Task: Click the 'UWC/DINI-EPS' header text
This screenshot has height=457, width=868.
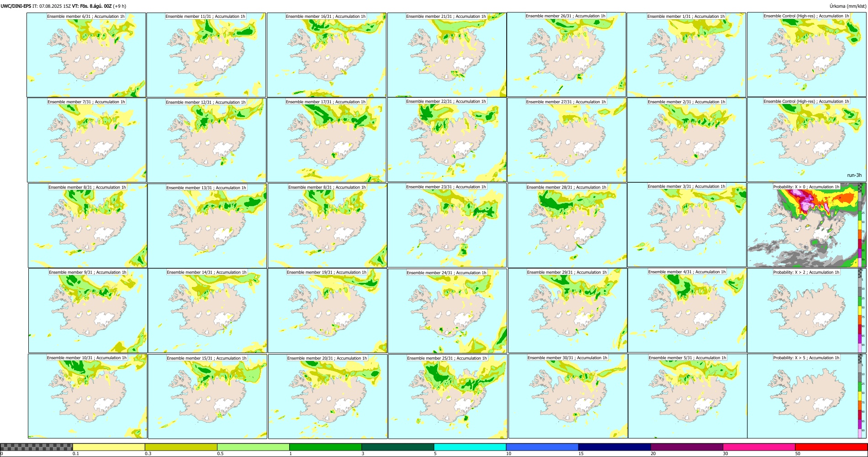Action: [16, 6]
